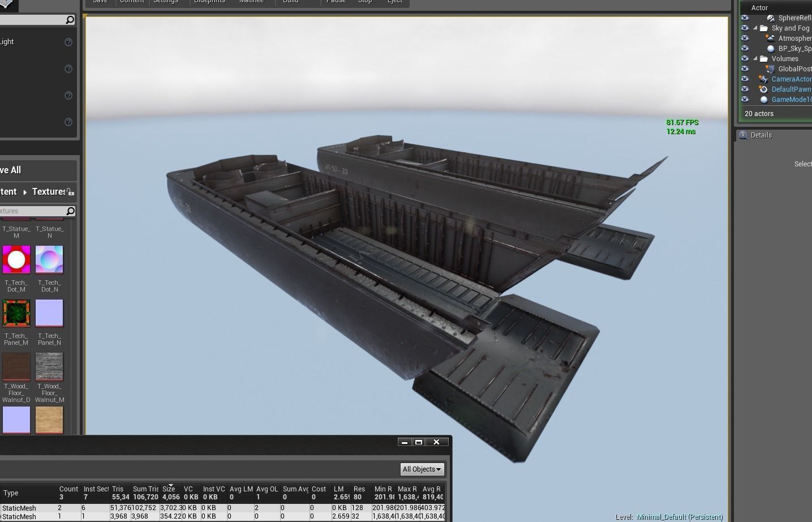
Task: Click Build in the top toolbar
Action: (290, 2)
